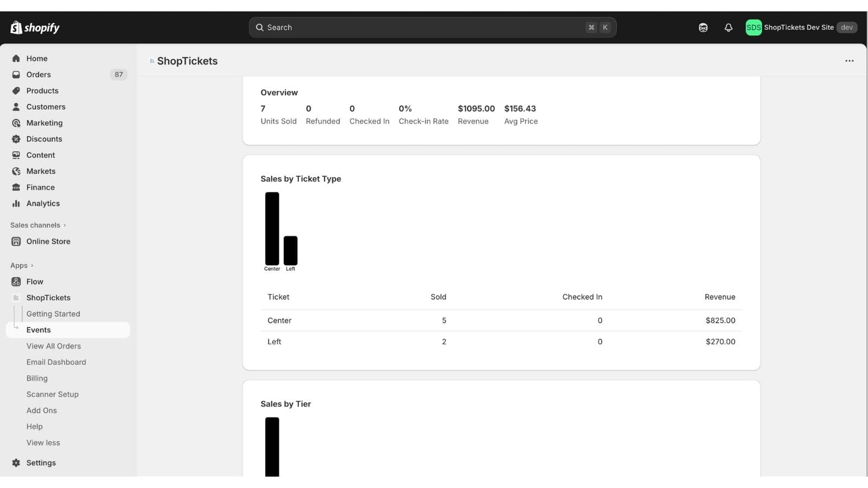Expand the Apps section chevron
The height and width of the screenshot is (488, 868).
(32, 266)
